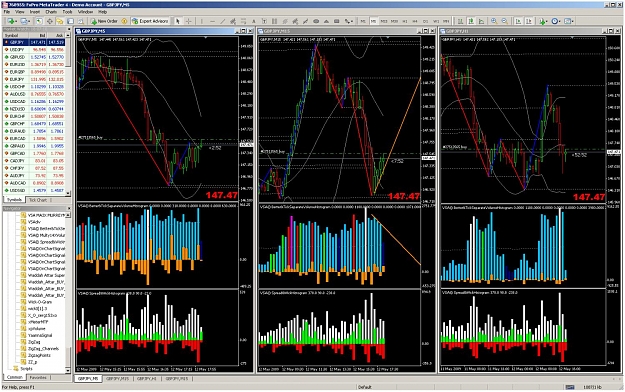
Task: Open the indicators list dropdown
Action: (543, 21)
